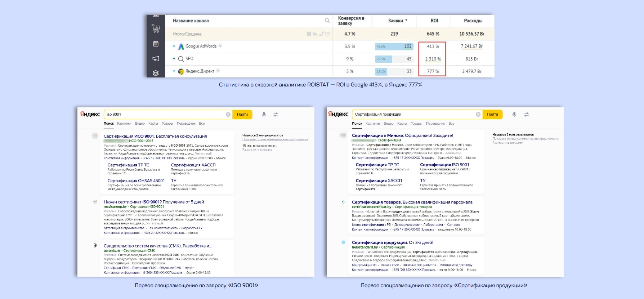Click the chart icon in the Итого/Среднее row

(x=315, y=34)
